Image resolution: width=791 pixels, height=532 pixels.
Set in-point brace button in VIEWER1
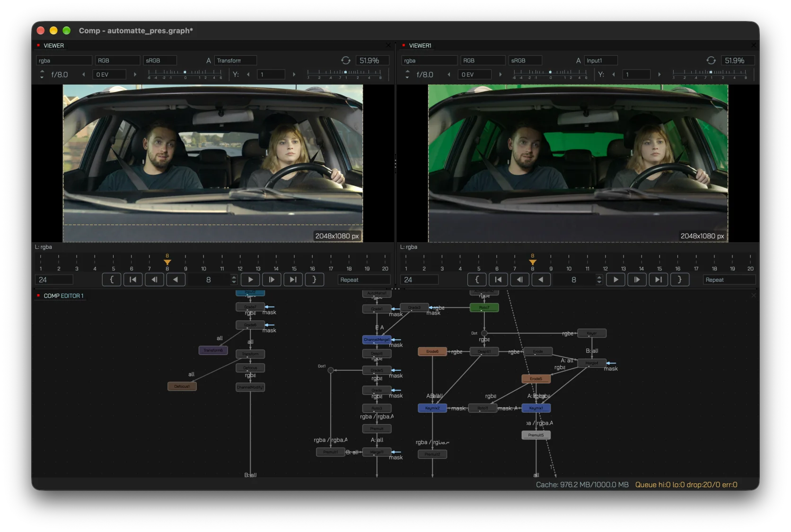click(x=477, y=279)
